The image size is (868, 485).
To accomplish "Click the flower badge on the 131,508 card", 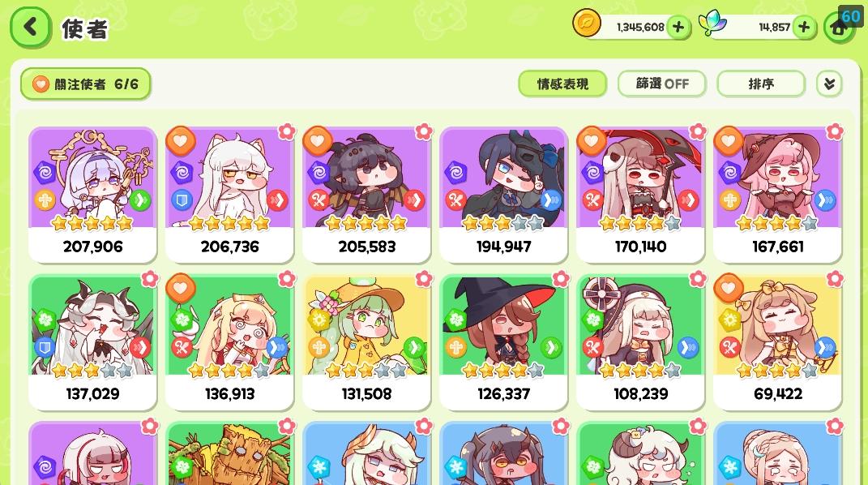I will pyautogui.click(x=424, y=279).
